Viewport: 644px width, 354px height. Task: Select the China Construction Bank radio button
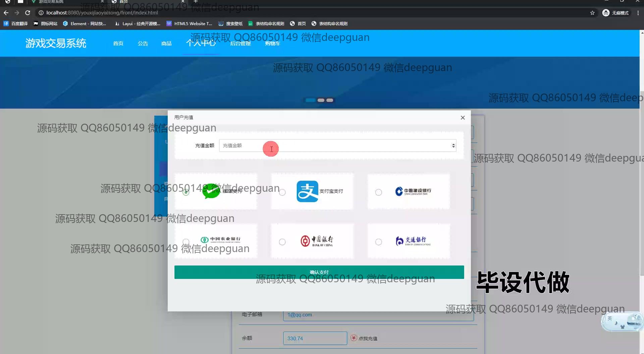pyautogui.click(x=379, y=192)
